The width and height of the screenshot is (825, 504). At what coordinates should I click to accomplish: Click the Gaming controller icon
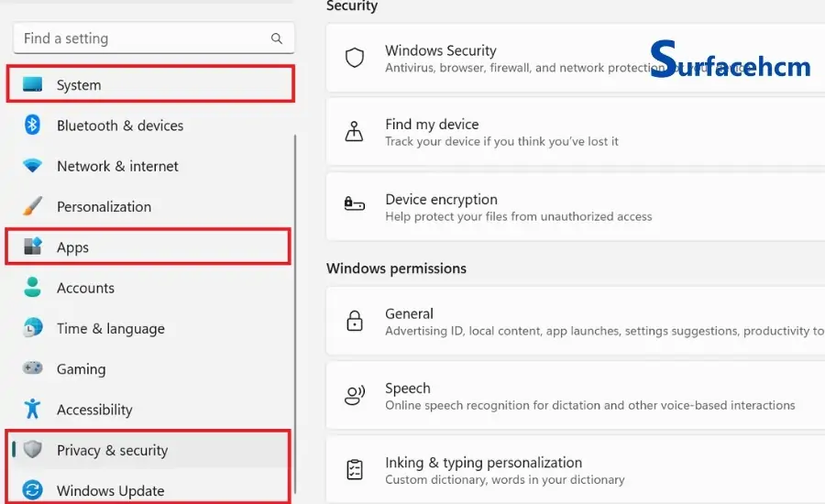[x=33, y=367]
